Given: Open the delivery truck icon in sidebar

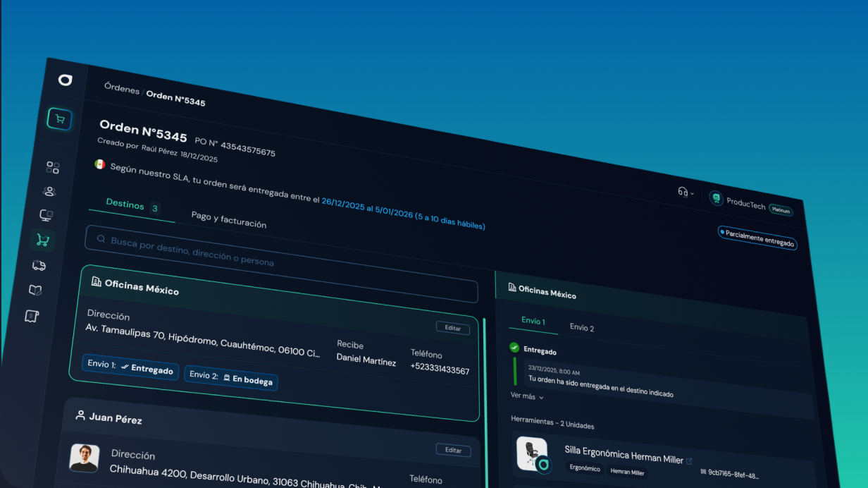Looking at the screenshot, I should click(39, 265).
